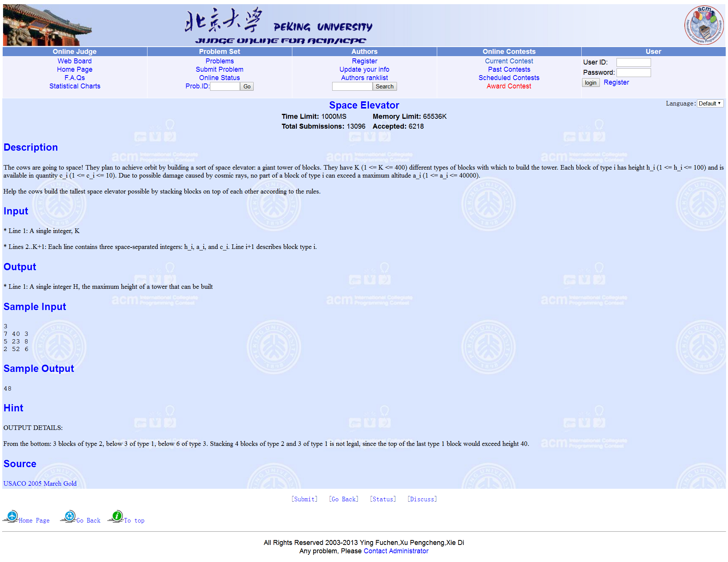View Scheduled Contests
Image resolution: width=728 pixels, height=562 pixels.
509,78
